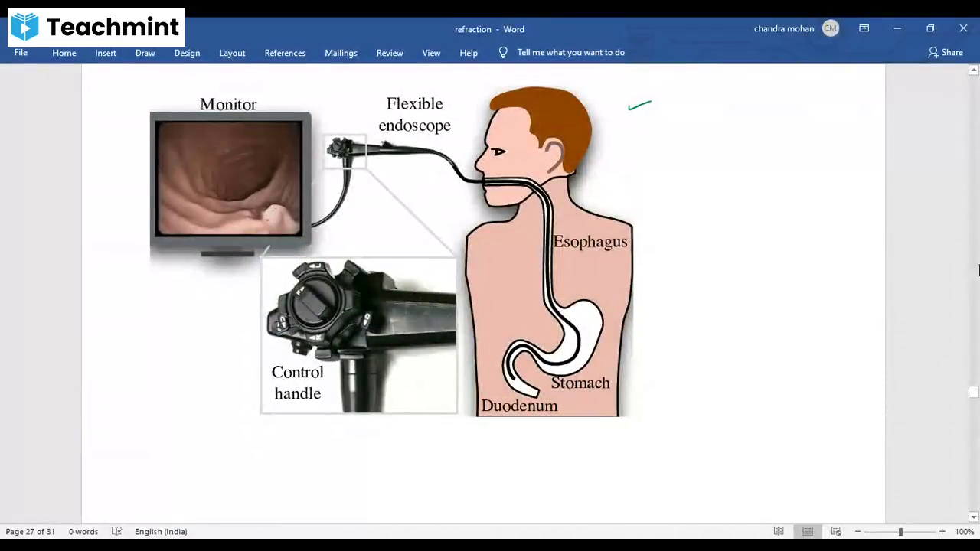Open the chandra mohan account name
Image resolution: width=980 pixels, height=551 pixels.
(784, 28)
